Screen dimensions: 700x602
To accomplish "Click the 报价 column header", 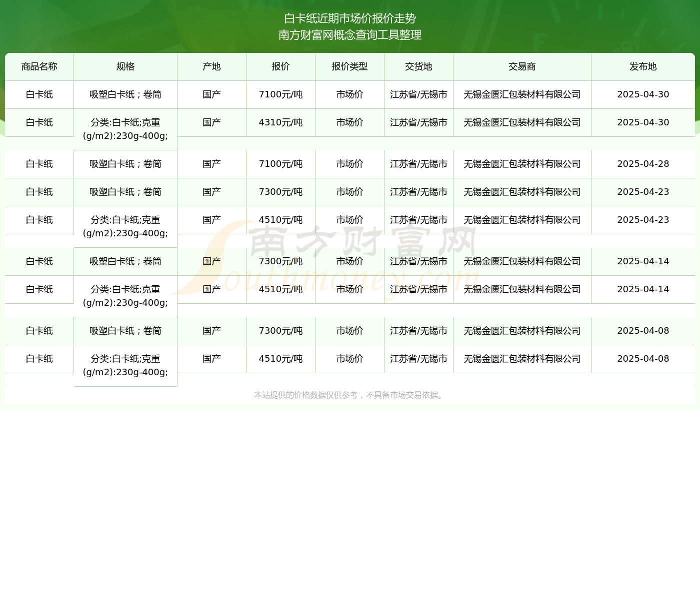I will tap(280, 66).
